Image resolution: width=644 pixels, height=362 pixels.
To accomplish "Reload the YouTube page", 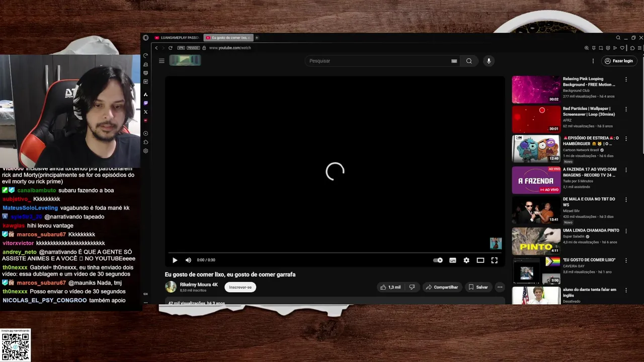I will point(171,48).
